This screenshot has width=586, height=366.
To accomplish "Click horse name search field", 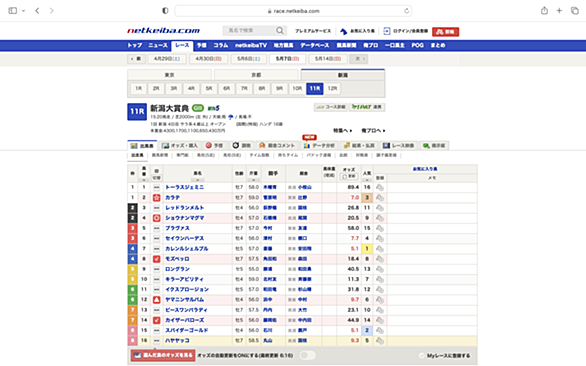I will pyautogui.click(x=250, y=31).
